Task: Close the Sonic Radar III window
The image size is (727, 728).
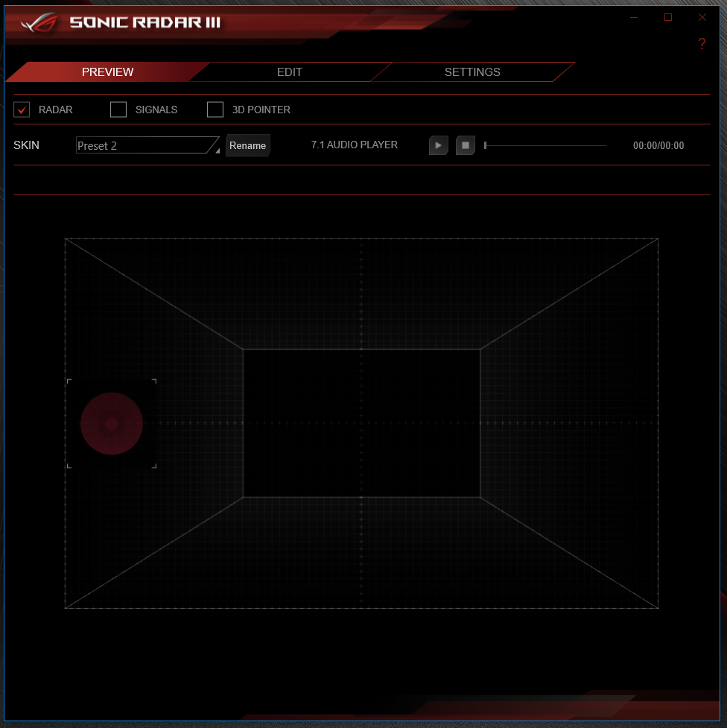Action: click(x=702, y=18)
